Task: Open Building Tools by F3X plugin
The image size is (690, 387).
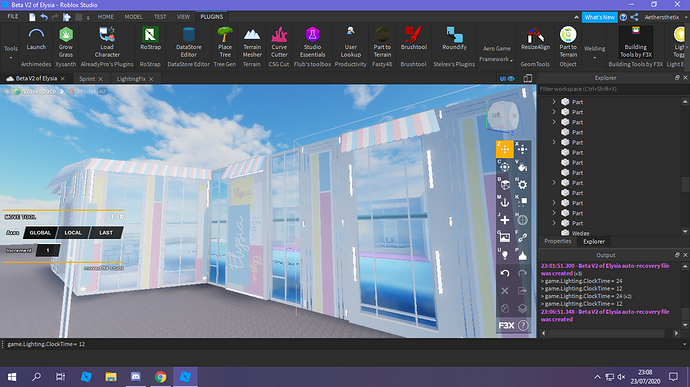Action: (636, 42)
